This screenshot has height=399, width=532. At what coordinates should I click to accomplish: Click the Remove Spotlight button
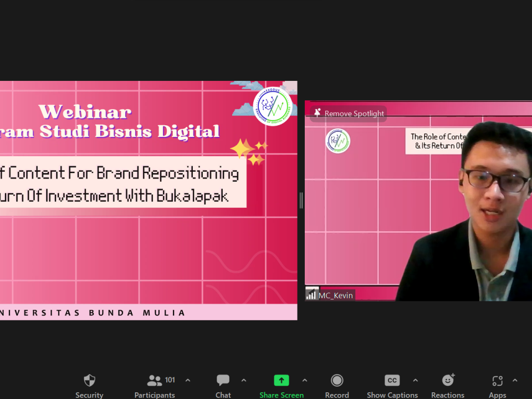tap(349, 113)
